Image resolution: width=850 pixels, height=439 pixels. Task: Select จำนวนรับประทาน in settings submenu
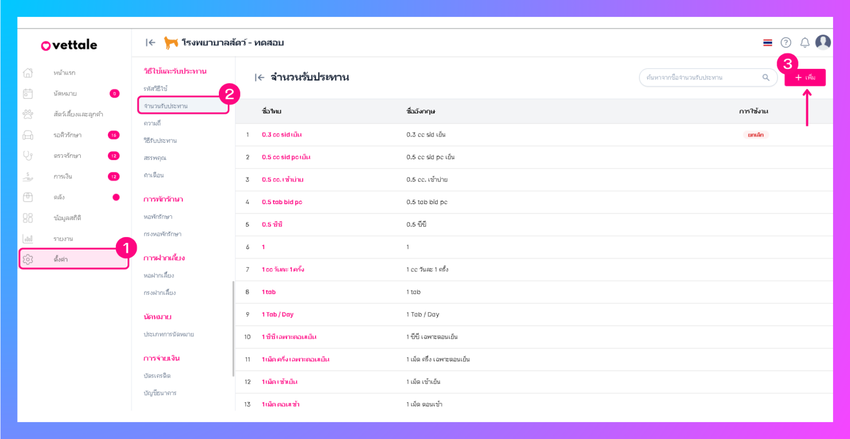tap(166, 106)
